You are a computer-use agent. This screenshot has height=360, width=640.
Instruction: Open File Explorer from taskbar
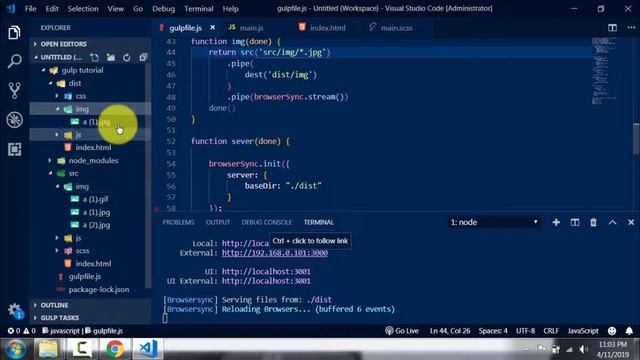(x=48, y=349)
